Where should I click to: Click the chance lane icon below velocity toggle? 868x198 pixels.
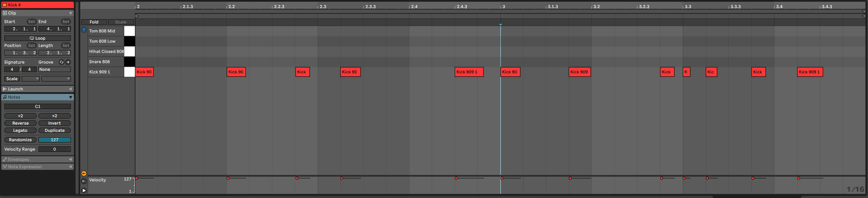(x=84, y=181)
